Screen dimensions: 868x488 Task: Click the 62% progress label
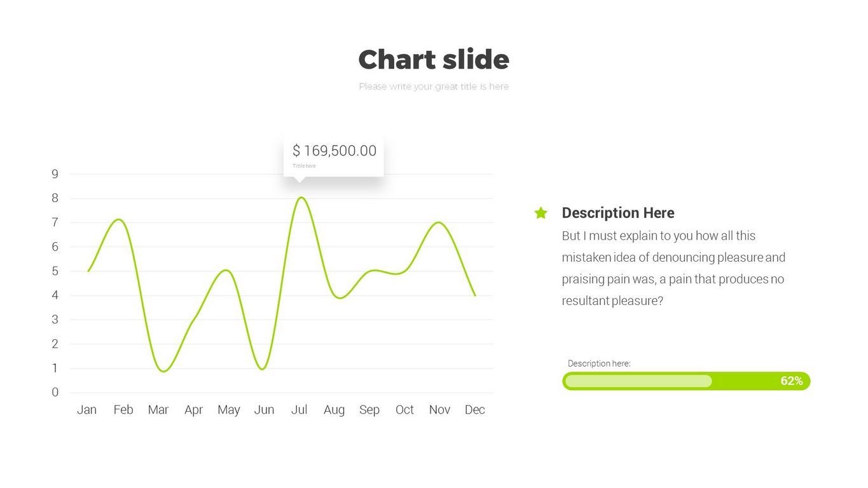[791, 381]
